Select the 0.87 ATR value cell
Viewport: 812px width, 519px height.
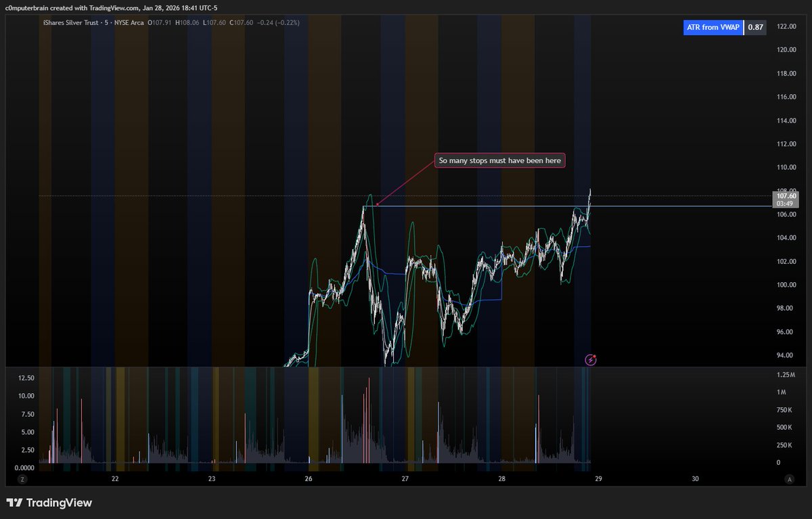tap(754, 28)
